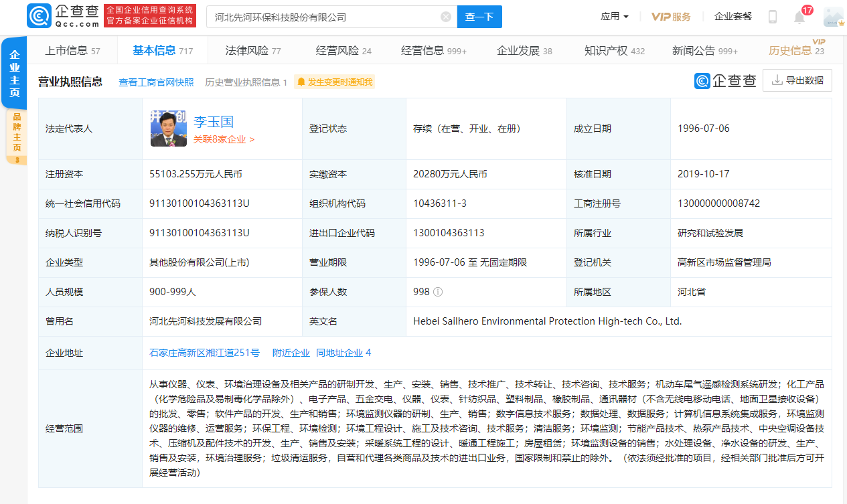
Task: Select 登记机关 高新区市场监督管理局
Action: 724,262
